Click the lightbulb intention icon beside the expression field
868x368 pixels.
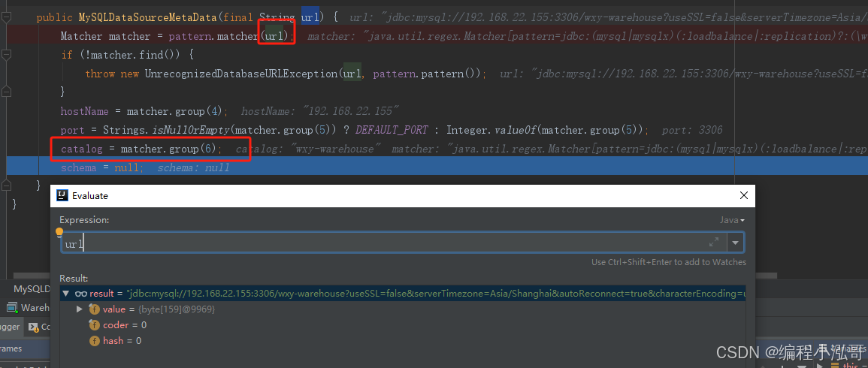coord(59,232)
